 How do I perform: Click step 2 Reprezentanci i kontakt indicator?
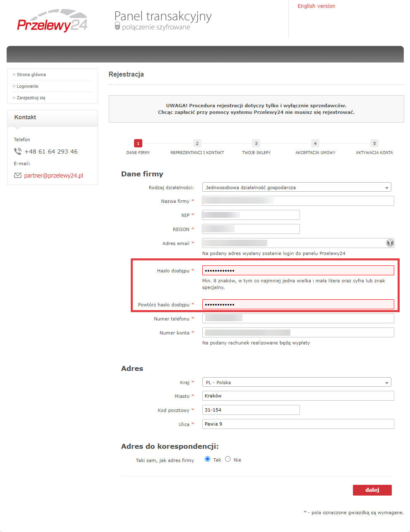(x=197, y=144)
